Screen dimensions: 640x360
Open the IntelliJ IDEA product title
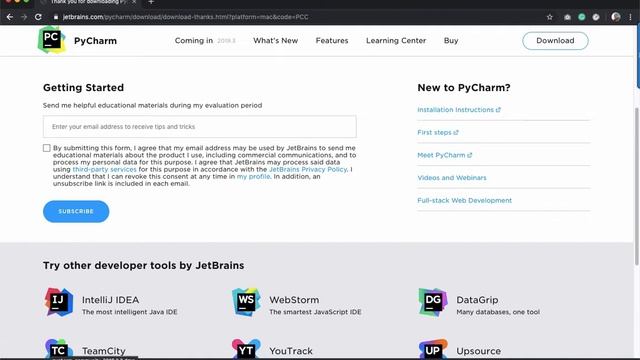click(x=111, y=300)
